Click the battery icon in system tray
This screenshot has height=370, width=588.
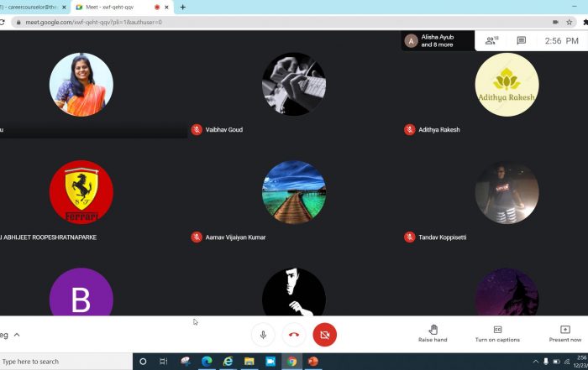coord(556,362)
